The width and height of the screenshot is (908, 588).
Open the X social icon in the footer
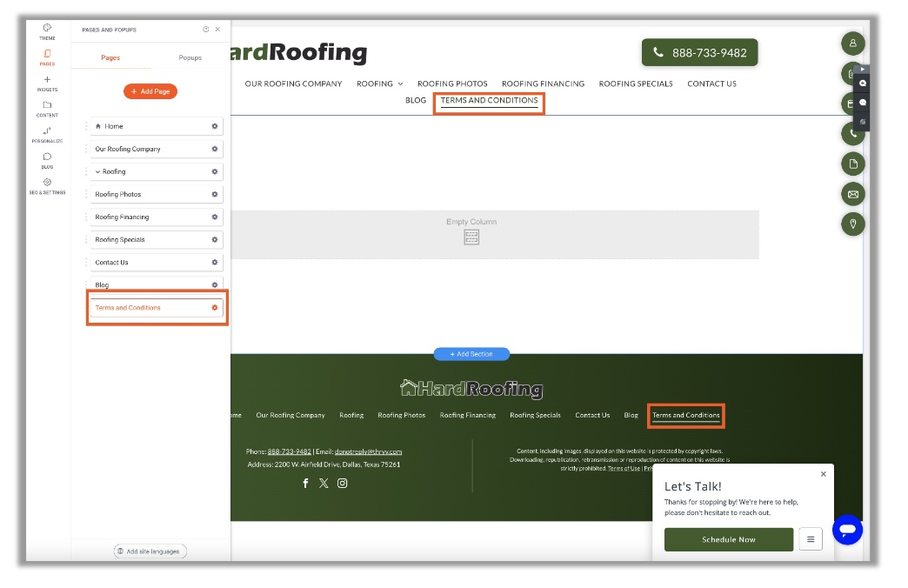click(324, 483)
